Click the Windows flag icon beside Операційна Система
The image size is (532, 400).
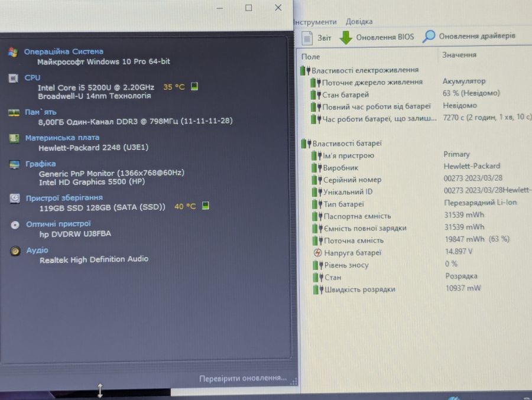point(13,52)
